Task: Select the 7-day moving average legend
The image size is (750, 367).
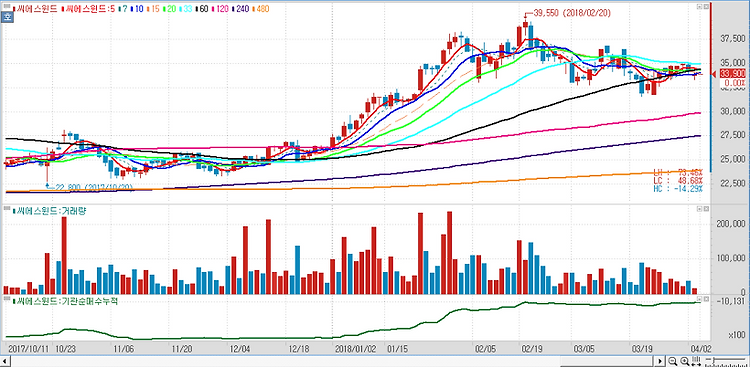Action: click(123, 9)
